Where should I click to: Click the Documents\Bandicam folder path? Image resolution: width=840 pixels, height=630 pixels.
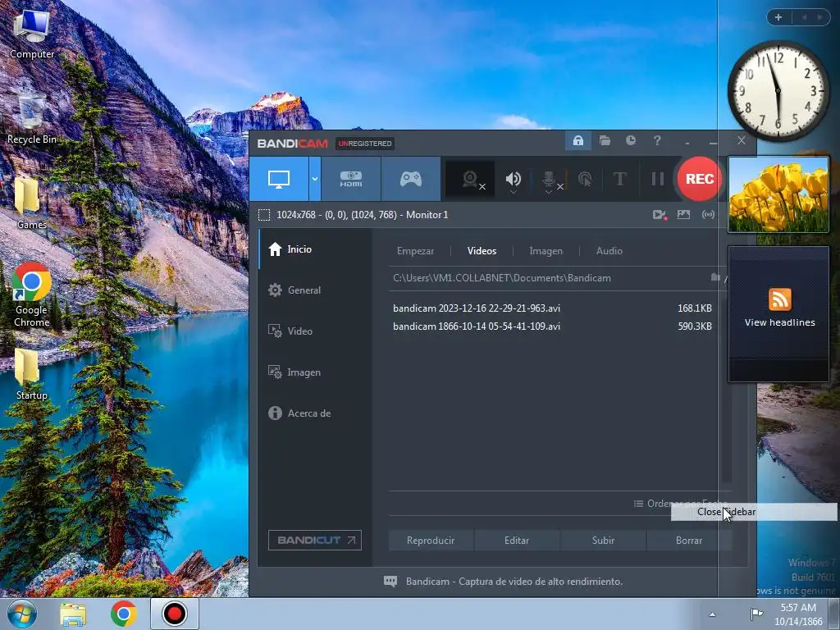coord(502,278)
